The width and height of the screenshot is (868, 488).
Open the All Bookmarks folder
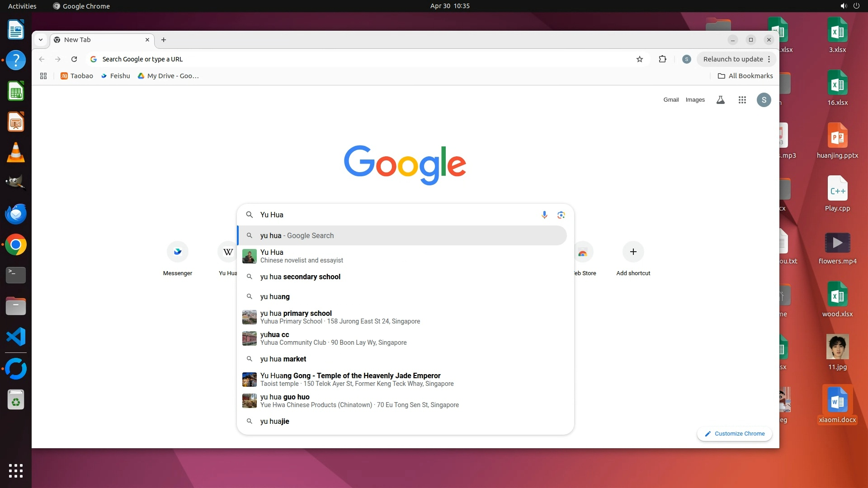pos(745,76)
